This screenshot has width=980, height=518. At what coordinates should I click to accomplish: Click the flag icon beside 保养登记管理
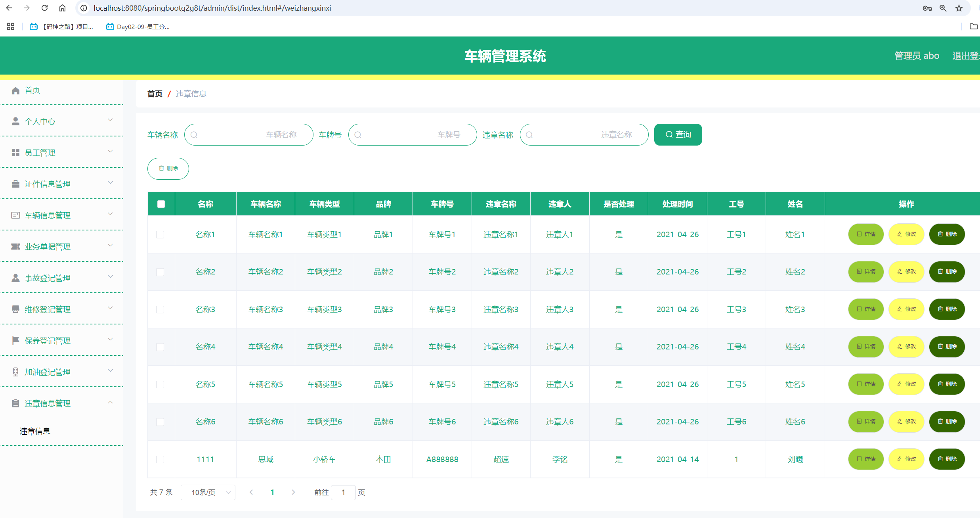15,340
